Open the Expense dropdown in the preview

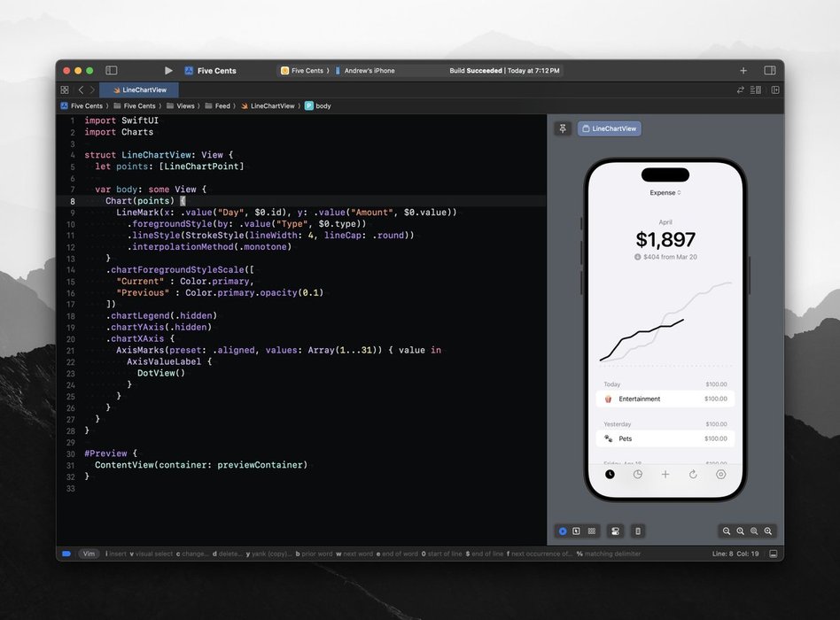(x=665, y=192)
